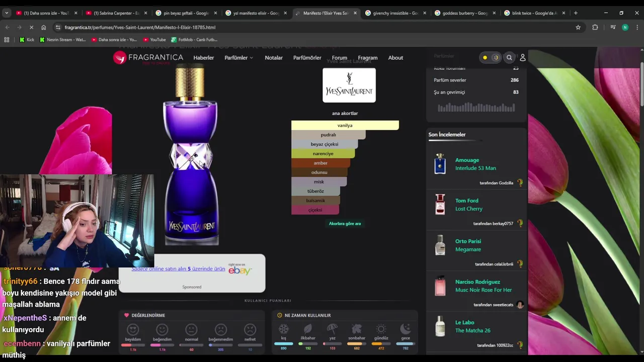This screenshot has height=362, width=644.
Task: Open the Forum menu item
Action: pos(340,58)
